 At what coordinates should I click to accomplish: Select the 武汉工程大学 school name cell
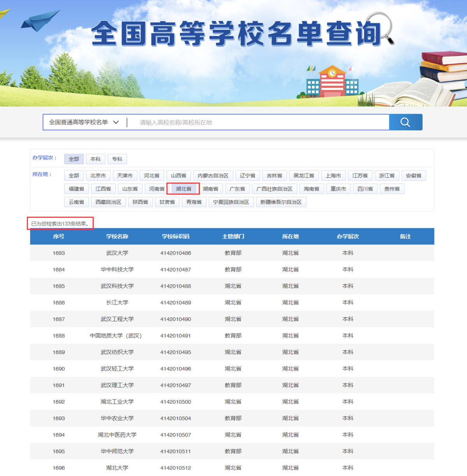click(117, 319)
